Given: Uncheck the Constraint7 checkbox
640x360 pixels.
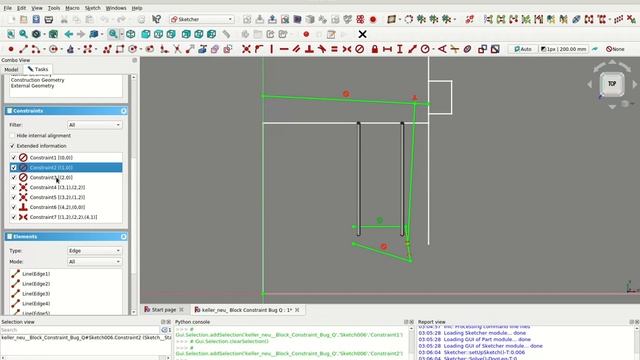Looking at the screenshot, I should [13, 217].
